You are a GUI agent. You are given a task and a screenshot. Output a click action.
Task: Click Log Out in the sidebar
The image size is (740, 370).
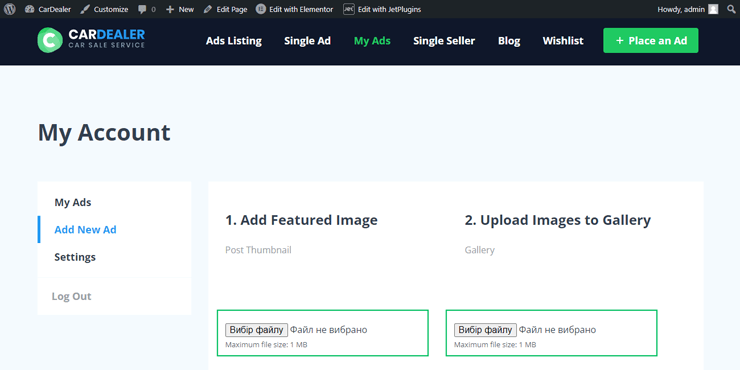click(71, 296)
